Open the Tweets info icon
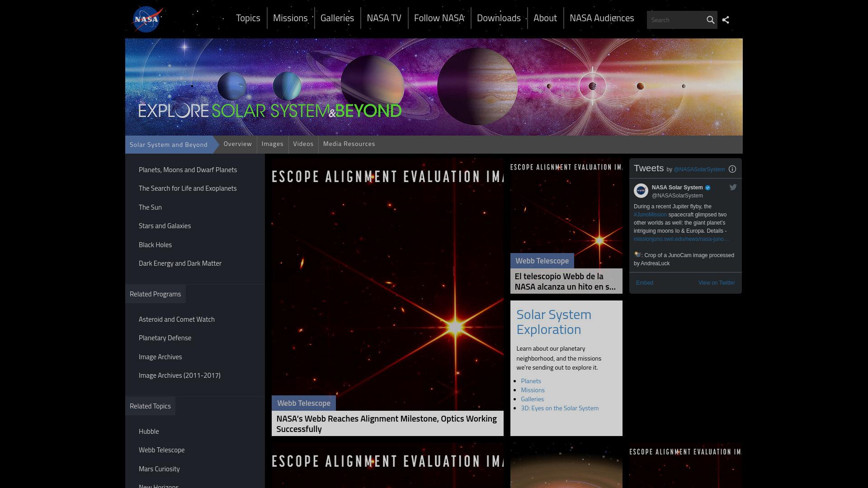 732,169
